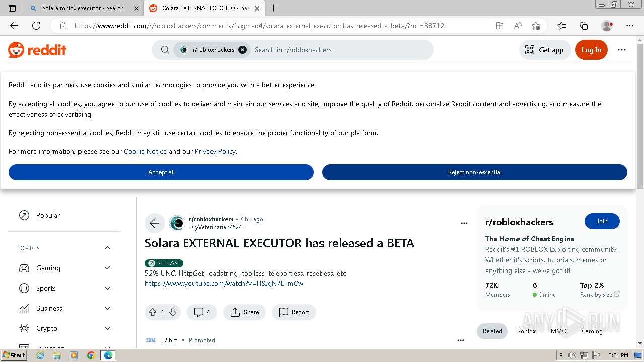Open r/robloxhackers link in post header
This screenshot has height=362, width=644.
coord(211,219)
